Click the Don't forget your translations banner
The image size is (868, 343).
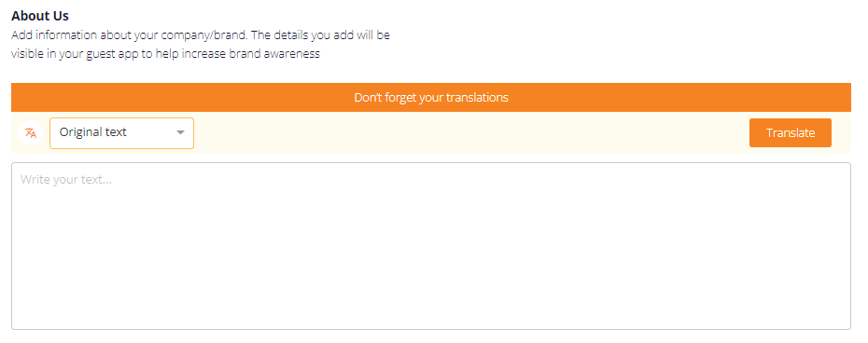point(430,97)
